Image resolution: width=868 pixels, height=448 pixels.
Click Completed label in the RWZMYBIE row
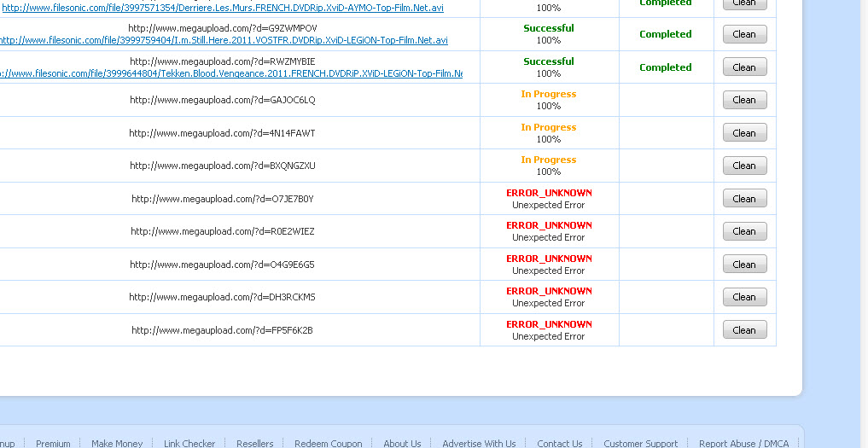click(666, 67)
